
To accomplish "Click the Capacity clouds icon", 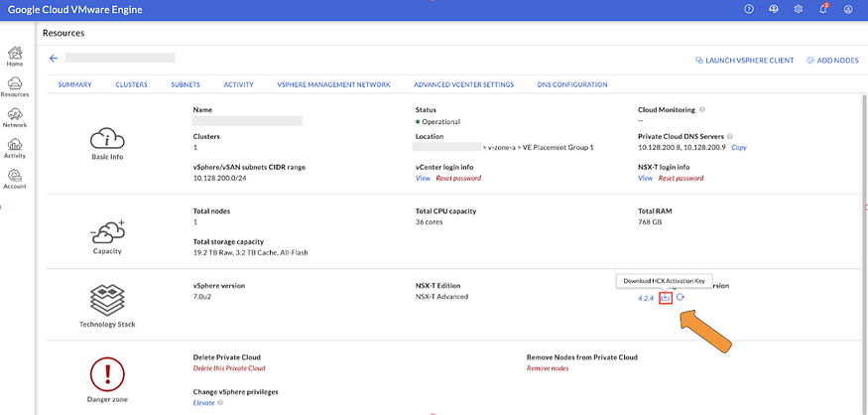I will 107,232.
